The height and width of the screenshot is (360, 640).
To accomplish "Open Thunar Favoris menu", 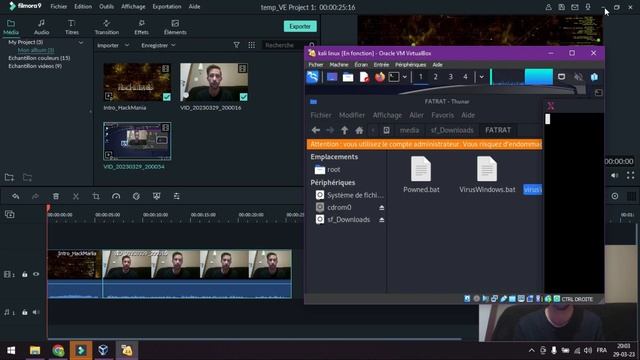I will click(x=442, y=115).
